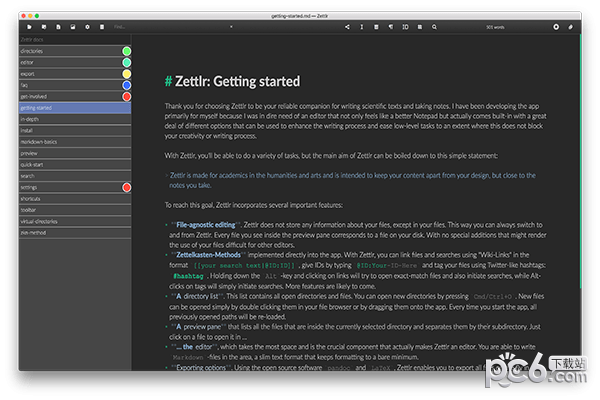Click the pilcrow paragraph icon
This screenshot has width=600, height=400.
(391, 27)
